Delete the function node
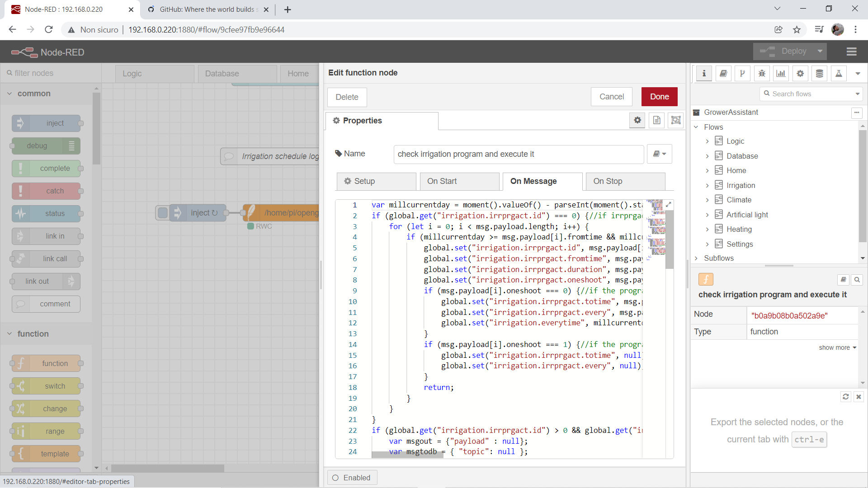 coord(347,97)
